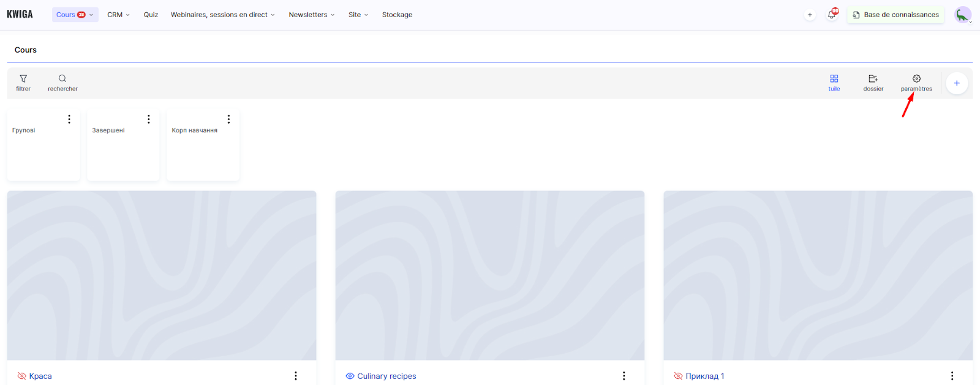Click the blue plus button to add course
This screenshot has height=385, width=980.
(x=956, y=83)
